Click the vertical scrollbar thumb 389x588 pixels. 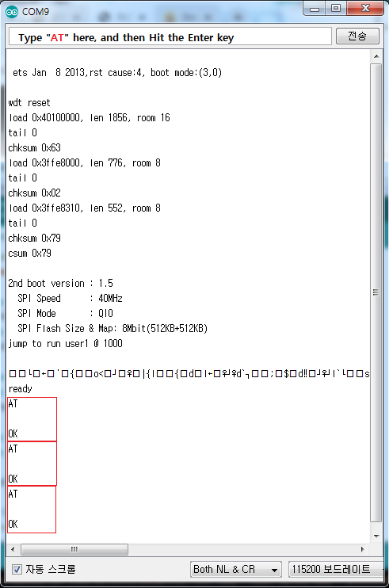(x=376, y=292)
